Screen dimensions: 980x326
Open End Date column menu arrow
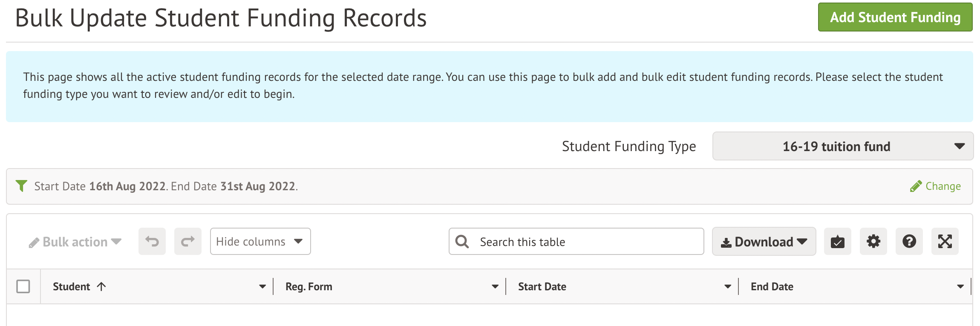[x=960, y=286]
